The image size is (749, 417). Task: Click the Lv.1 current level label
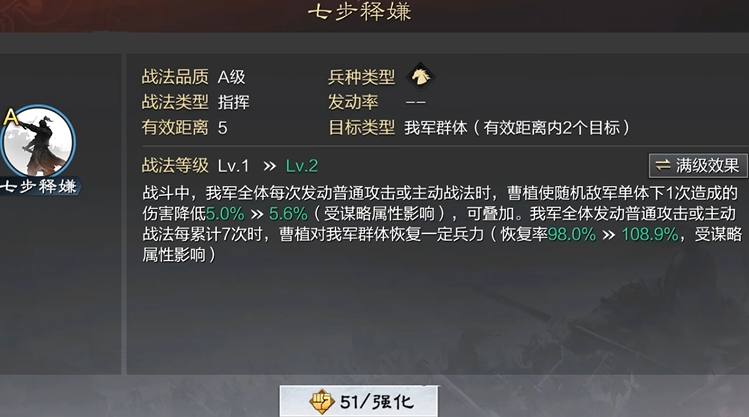[x=234, y=166]
